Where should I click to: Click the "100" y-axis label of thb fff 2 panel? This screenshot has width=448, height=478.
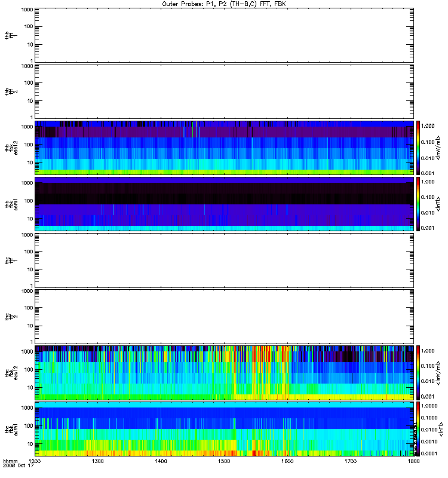[x=29, y=83]
